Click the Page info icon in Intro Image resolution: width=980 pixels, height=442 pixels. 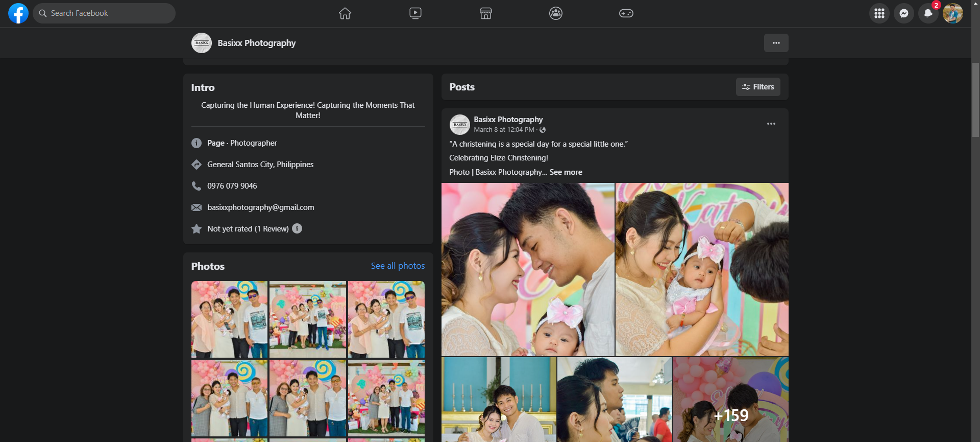pos(197,143)
